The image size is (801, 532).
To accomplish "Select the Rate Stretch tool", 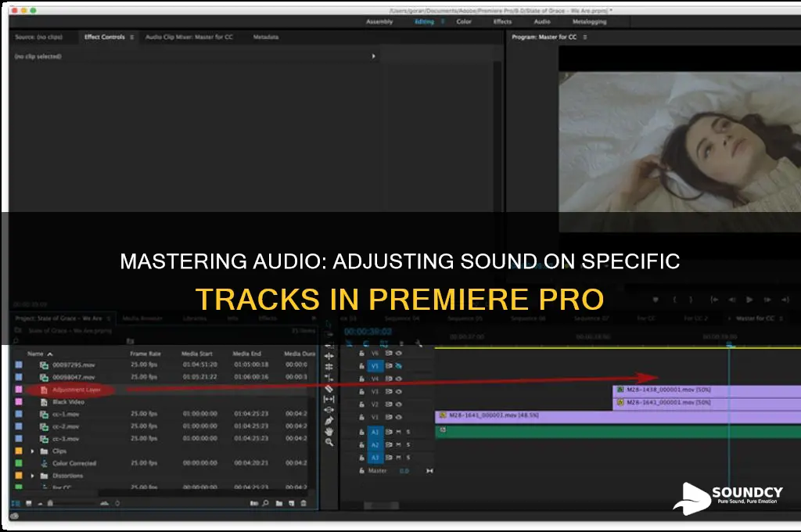I will pyautogui.click(x=329, y=378).
